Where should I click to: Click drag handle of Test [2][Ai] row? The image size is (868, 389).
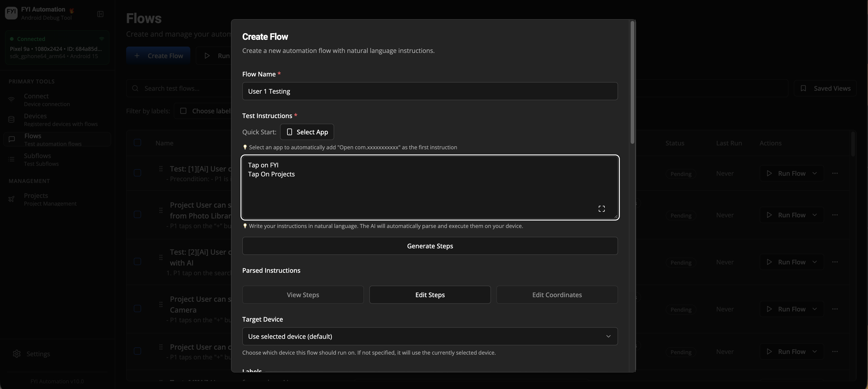(x=161, y=257)
